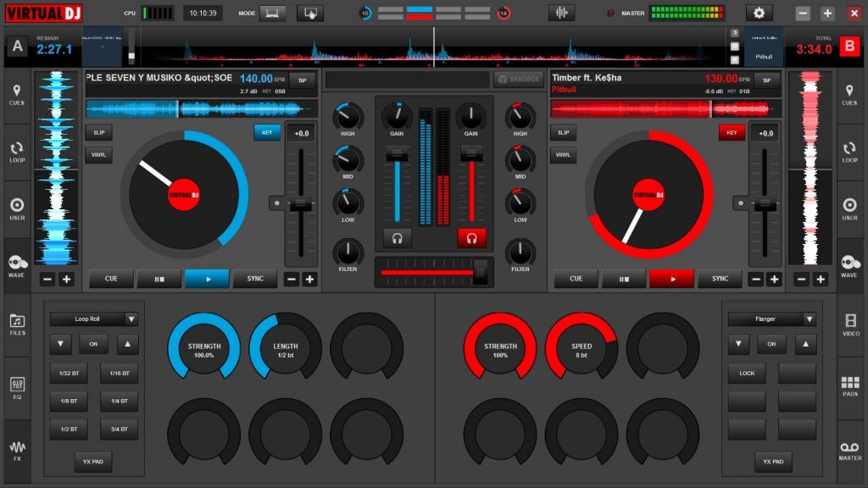Click the laptop MODE icon

point(272,13)
